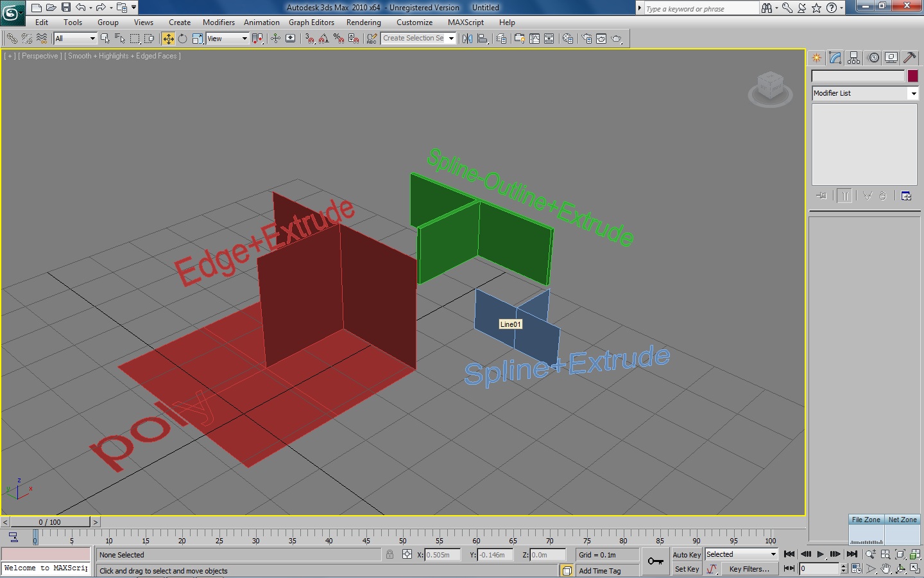Open the Align tool

pyautogui.click(x=483, y=39)
